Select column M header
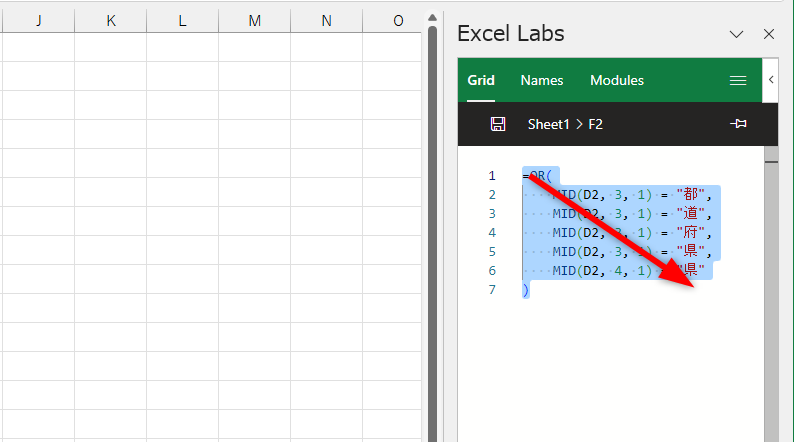This screenshot has width=794, height=442. point(254,21)
